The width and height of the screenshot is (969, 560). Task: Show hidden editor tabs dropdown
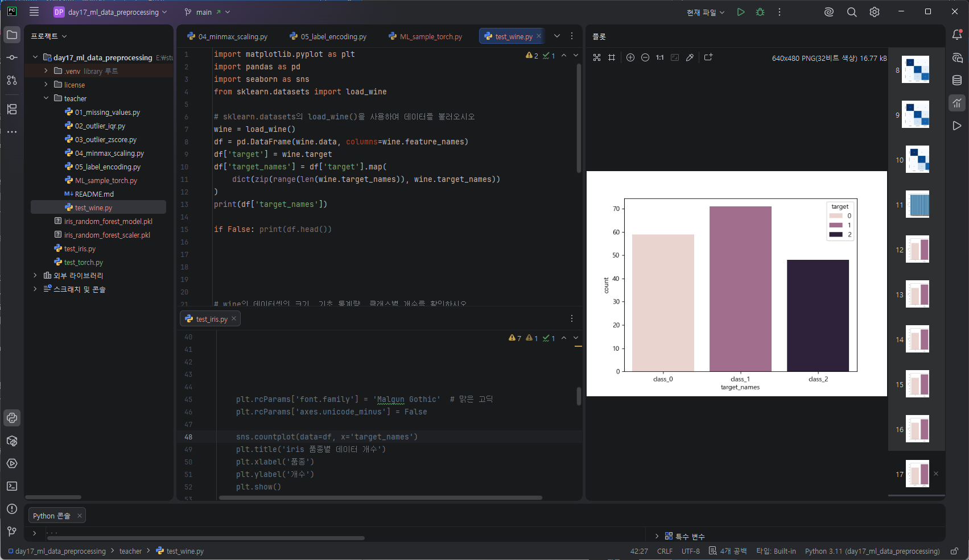click(x=557, y=36)
